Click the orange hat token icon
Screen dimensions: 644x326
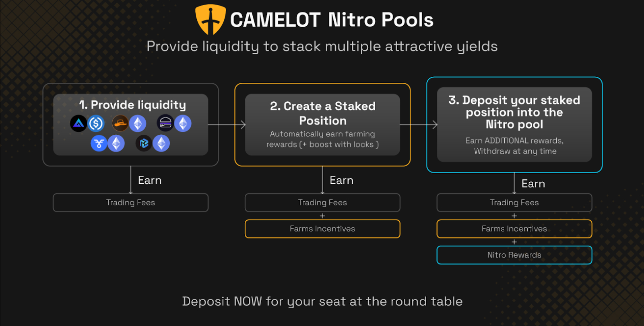[120, 123]
